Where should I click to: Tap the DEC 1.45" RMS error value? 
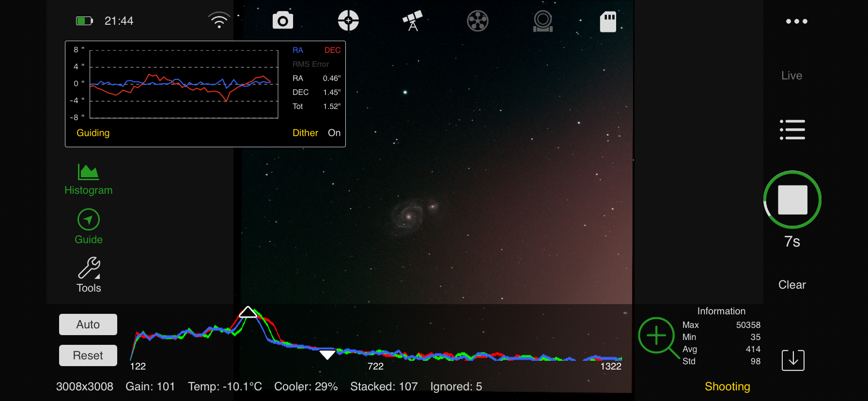coord(332,93)
